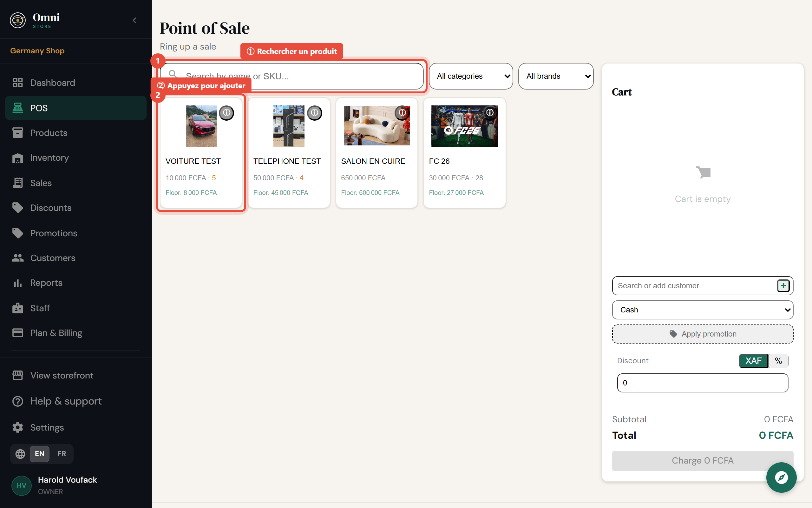Click the HV user avatar
Viewport: 812px width, 508px height.
point(22,485)
